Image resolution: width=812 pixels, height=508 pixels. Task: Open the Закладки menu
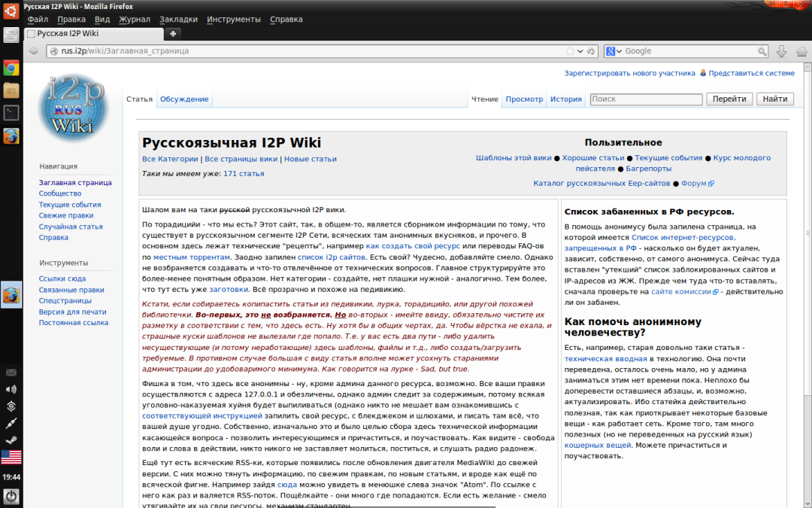[x=178, y=19]
